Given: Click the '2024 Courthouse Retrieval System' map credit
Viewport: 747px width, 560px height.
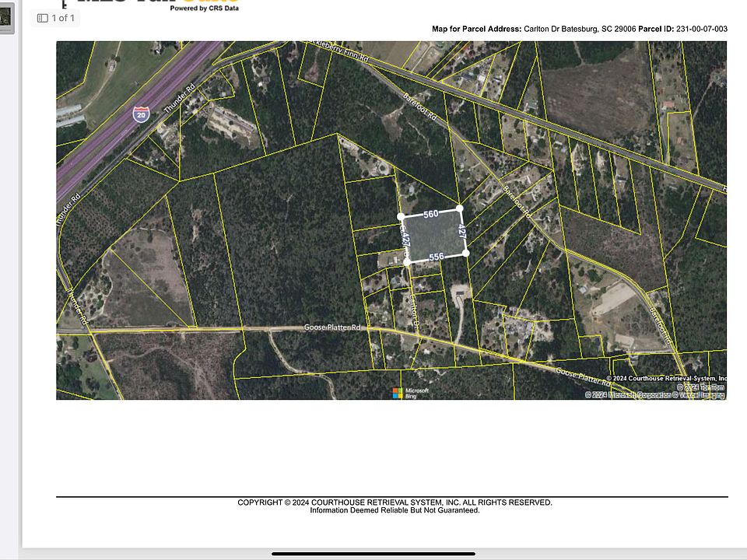Looking at the screenshot, I should coord(666,379).
